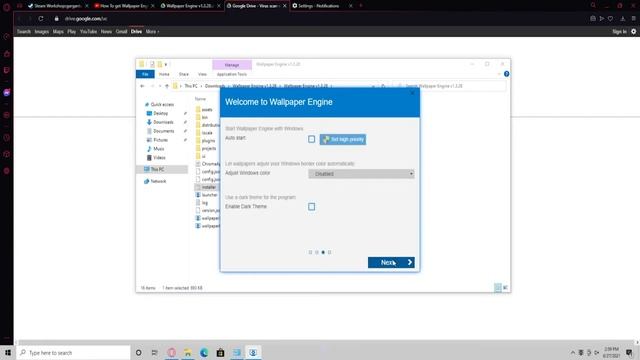
Task: Tick the Auto start checkbox
Action: pos(311,139)
